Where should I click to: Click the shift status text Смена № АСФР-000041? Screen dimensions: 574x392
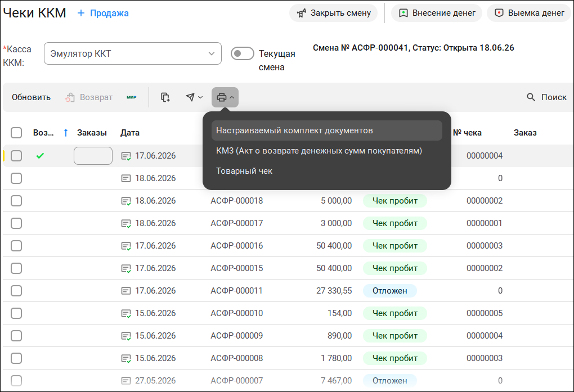click(413, 48)
